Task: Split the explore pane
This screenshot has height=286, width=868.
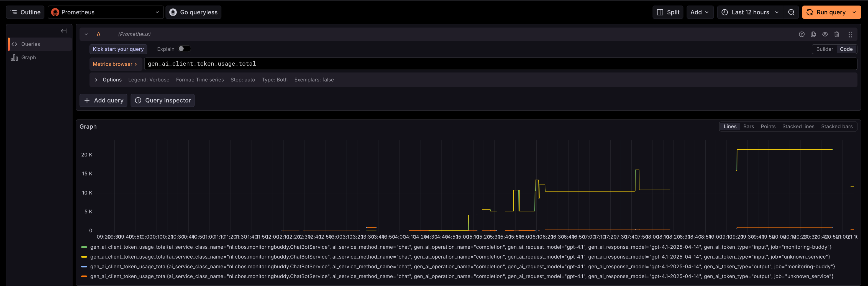Action: [668, 12]
